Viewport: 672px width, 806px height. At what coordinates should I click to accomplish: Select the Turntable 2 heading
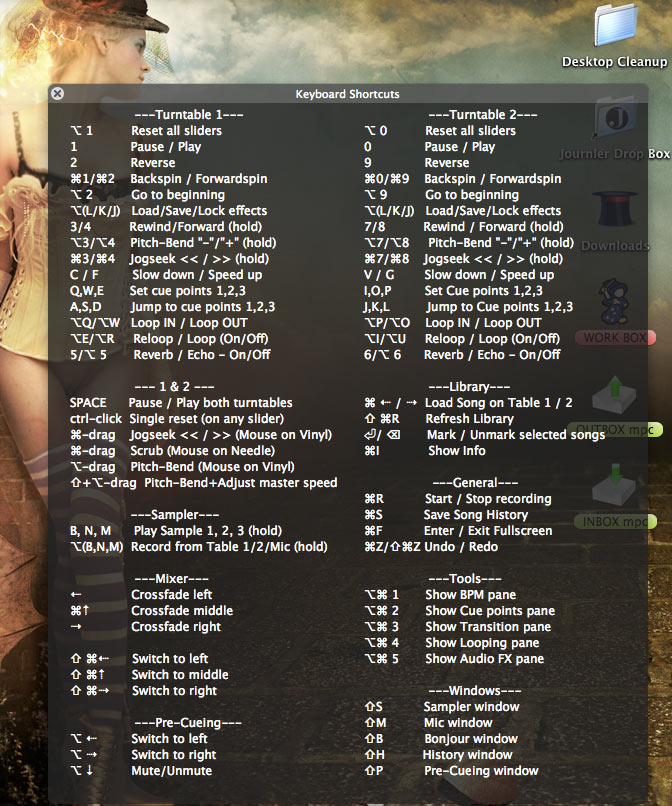pos(483,115)
